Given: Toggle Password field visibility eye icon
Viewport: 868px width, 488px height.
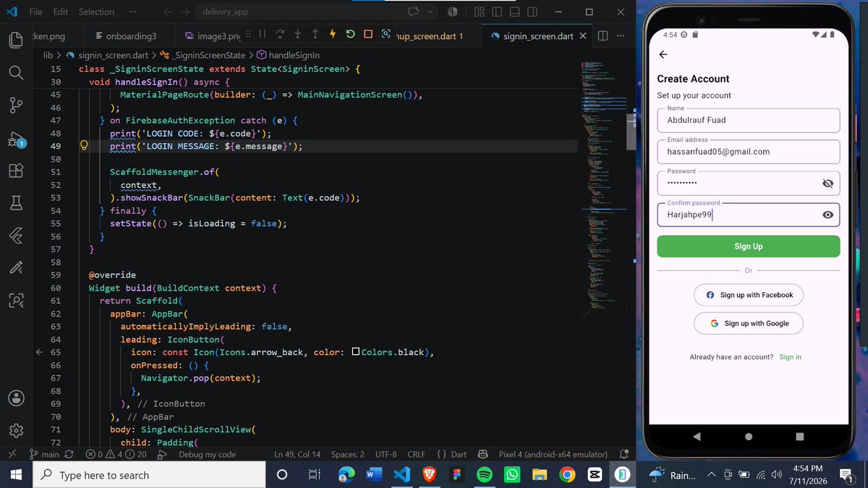Looking at the screenshot, I should pyautogui.click(x=828, y=184).
